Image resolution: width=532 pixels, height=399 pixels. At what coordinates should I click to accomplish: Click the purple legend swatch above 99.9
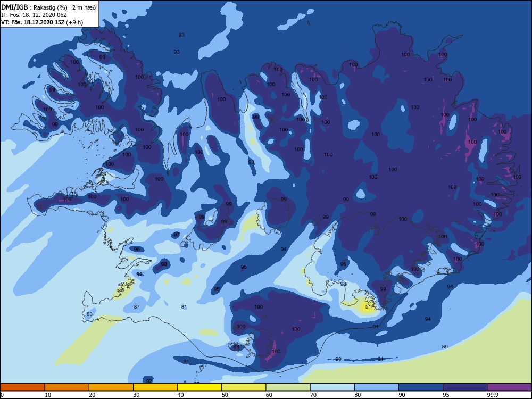(509, 387)
